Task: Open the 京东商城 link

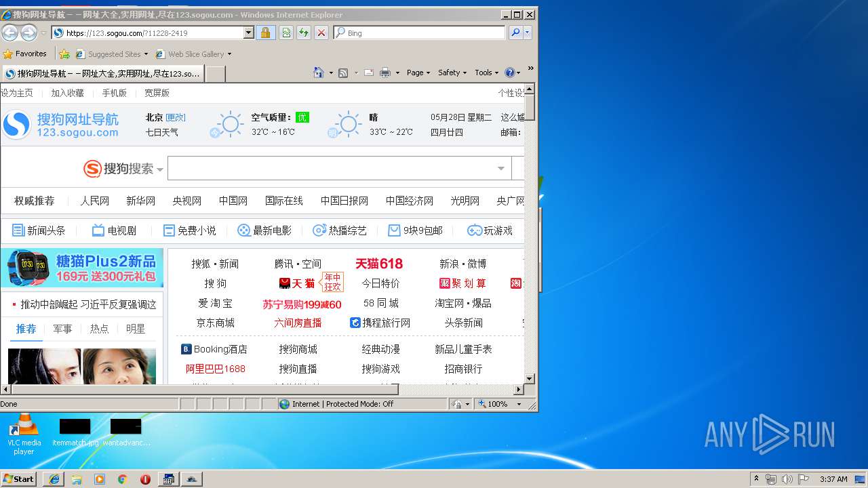Action: coord(216,323)
